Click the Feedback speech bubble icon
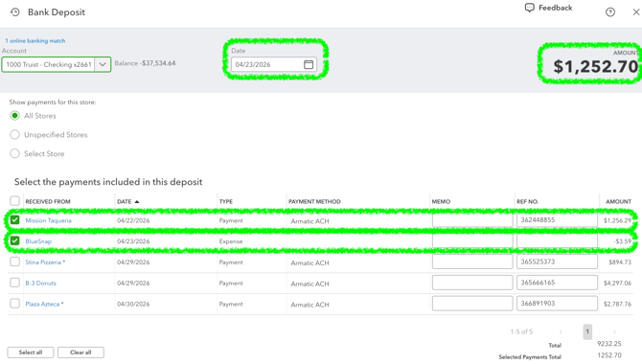 (529, 8)
